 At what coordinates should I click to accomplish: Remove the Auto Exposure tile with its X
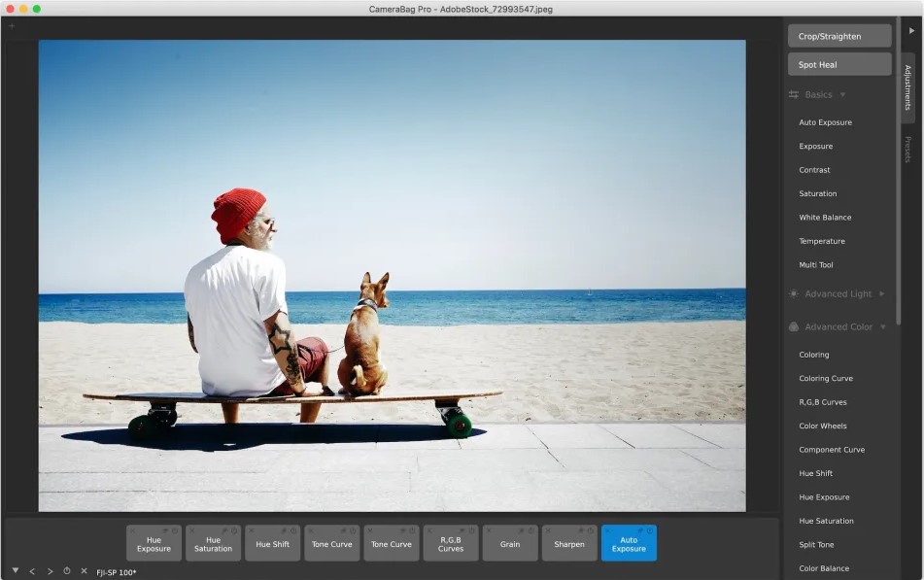point(607,530)
